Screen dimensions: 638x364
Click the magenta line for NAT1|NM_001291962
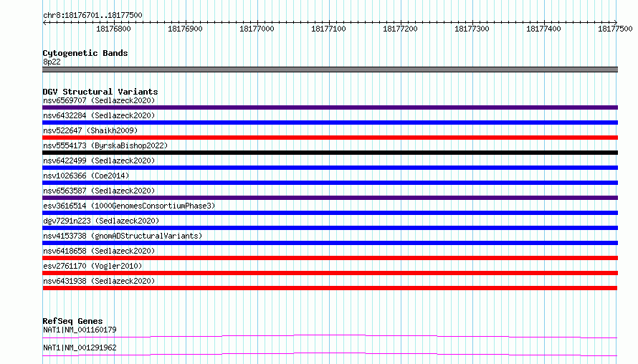click(x=330, y=354)
